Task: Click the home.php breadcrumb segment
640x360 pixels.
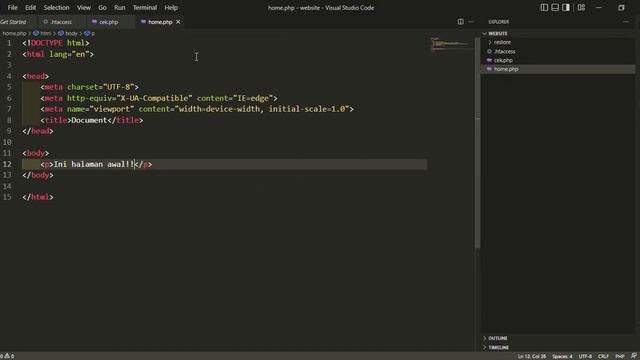Action: [14, 33]
